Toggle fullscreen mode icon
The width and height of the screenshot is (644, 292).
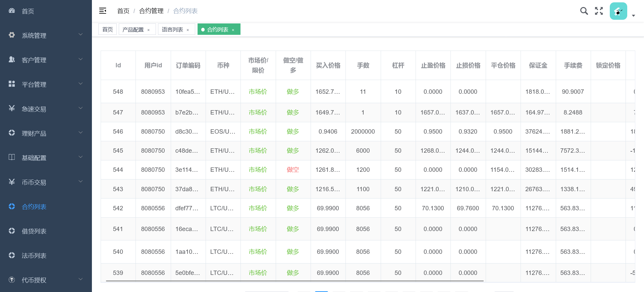(599, 11)
